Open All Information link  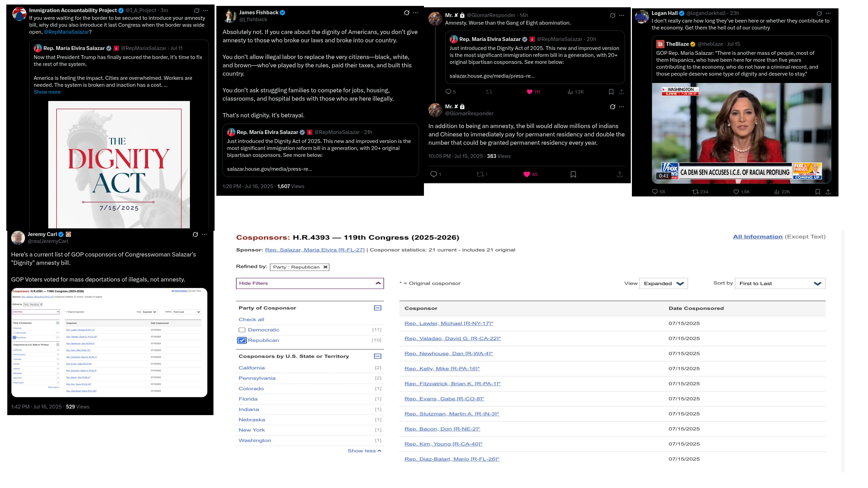[x=758, y=237]
